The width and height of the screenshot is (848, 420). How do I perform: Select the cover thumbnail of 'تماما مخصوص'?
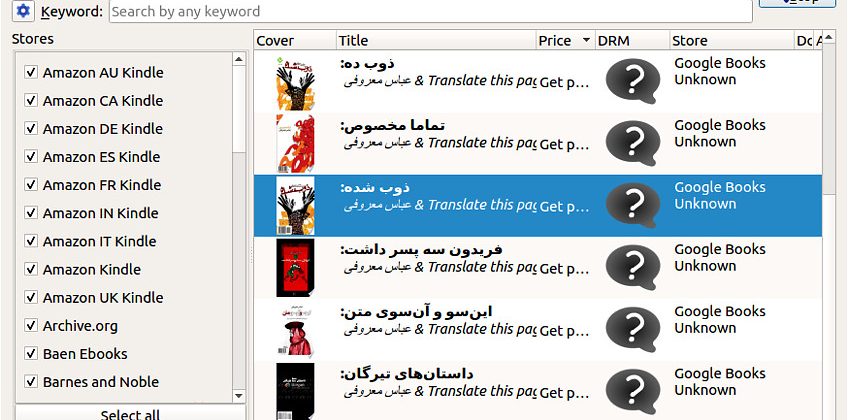click(x=295, y=144)
